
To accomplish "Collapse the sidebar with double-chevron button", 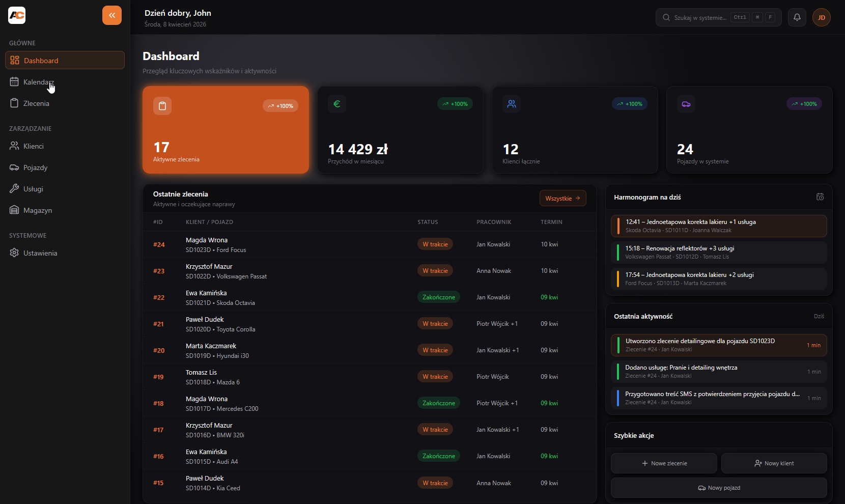I will click(112, 15).
